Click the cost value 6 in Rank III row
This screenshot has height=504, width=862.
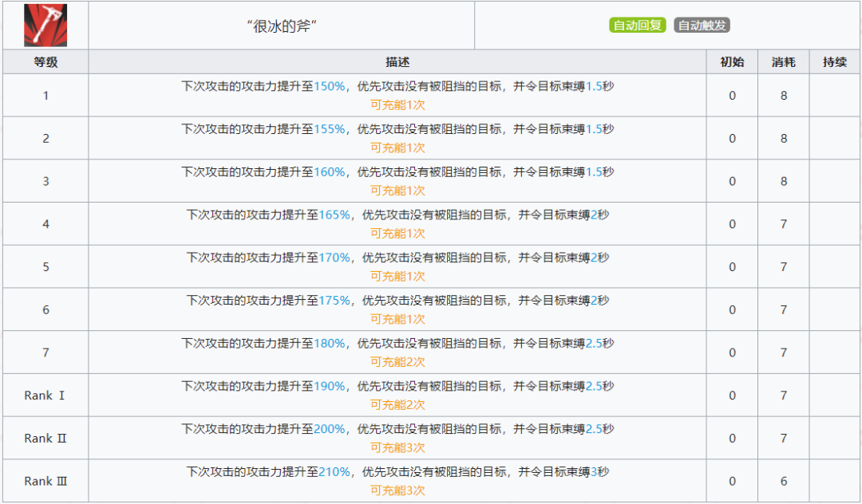point(784,481)
